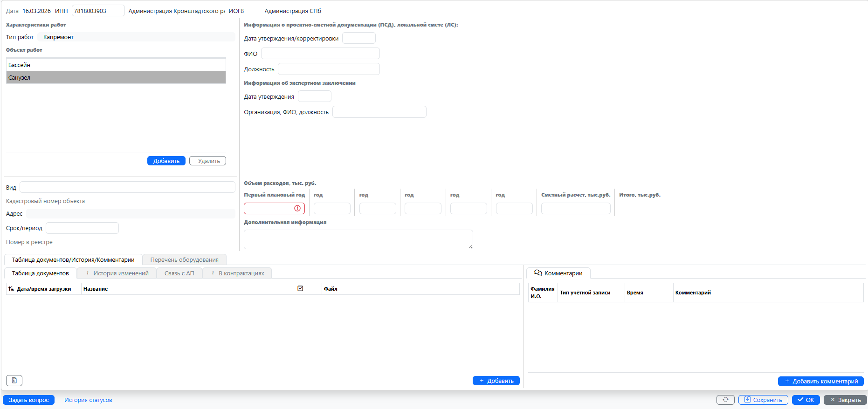Image resolution: width=868 pixels, height=409 pixels.
Task: Open the Связь с АП tab
Action: tap(179, 273)
